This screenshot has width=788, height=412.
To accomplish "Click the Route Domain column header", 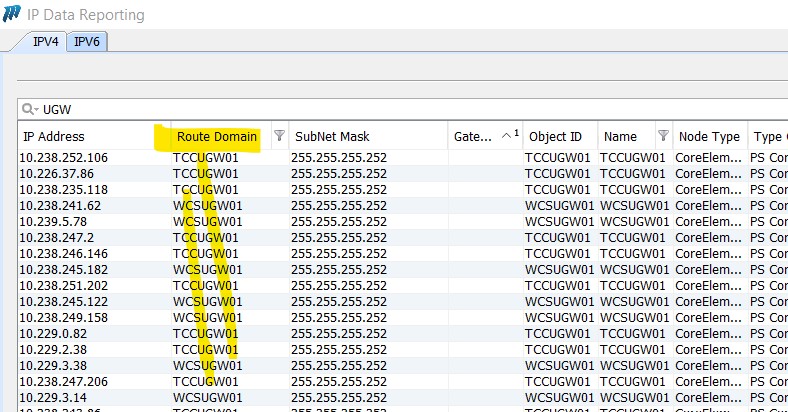I will (x=217, y=136).
